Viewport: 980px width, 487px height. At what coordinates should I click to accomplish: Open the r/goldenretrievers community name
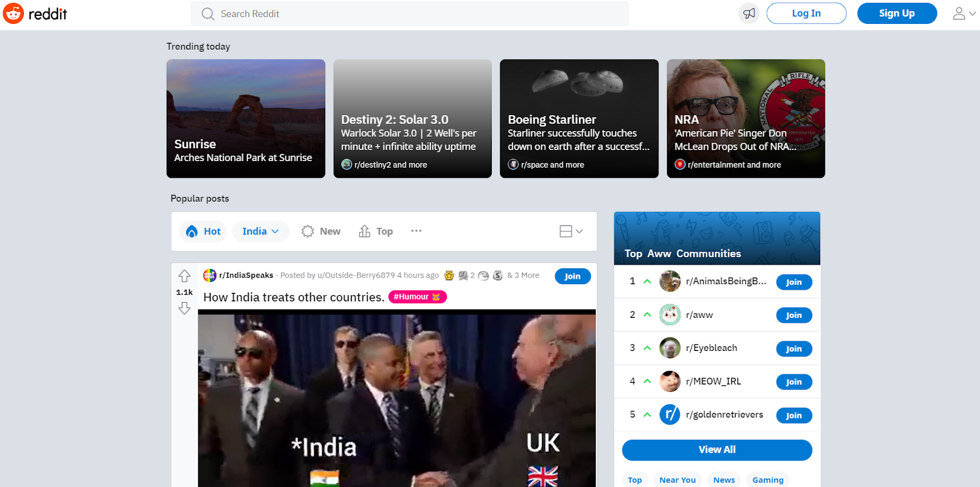(x=725, y=415)
